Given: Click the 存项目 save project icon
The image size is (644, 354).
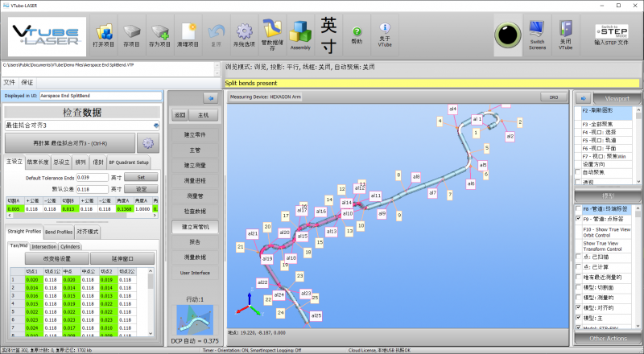Looking at the screenshot, I should pos(131,32).
